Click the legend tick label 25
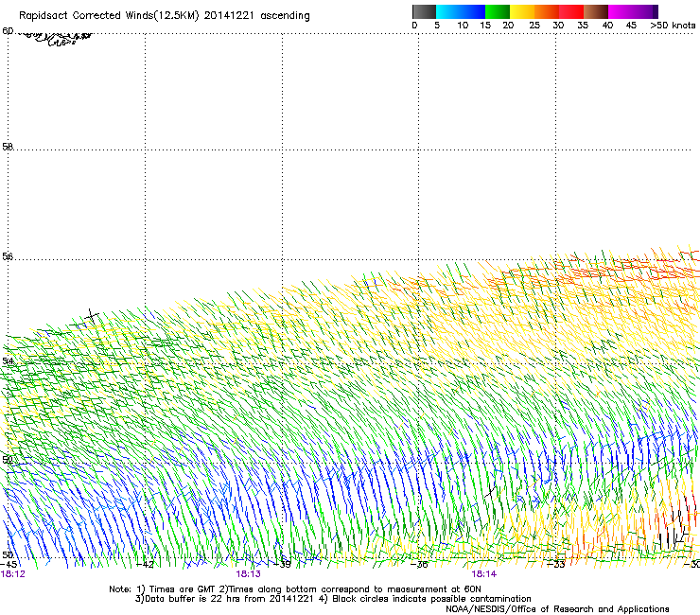The width and height of the screenshot is (700, 615). (534, 25)
